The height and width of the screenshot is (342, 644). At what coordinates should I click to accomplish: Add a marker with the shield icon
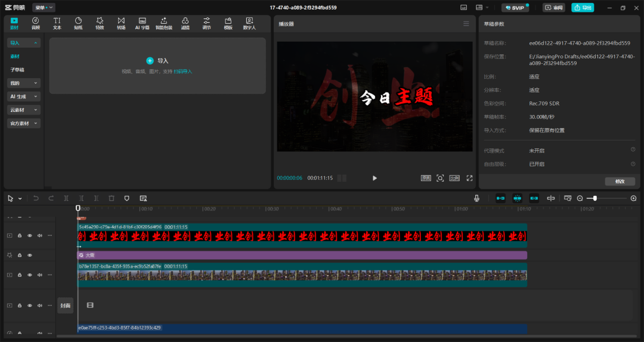pyautogui.click(x=126, y=198)
